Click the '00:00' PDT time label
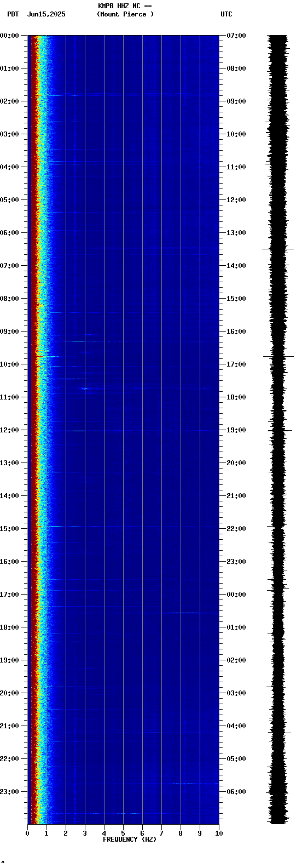Viewport: 302px width, 868px height. coord(9,36)
